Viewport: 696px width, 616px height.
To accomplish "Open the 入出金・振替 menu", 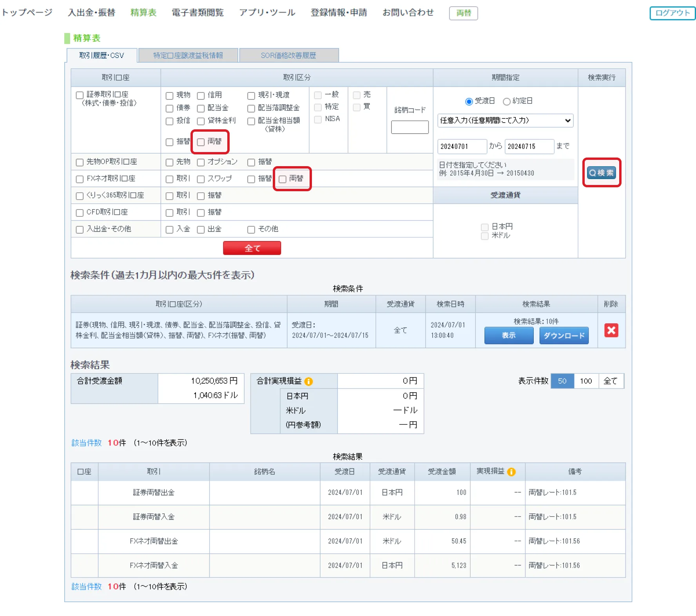I will coord(91,13).
